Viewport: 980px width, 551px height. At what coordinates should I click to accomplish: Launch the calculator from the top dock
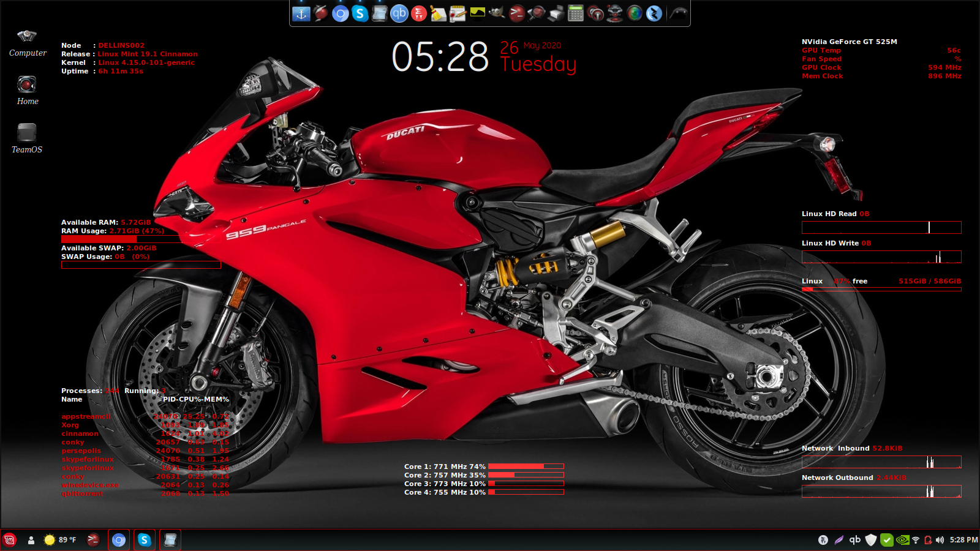(575, 13)
